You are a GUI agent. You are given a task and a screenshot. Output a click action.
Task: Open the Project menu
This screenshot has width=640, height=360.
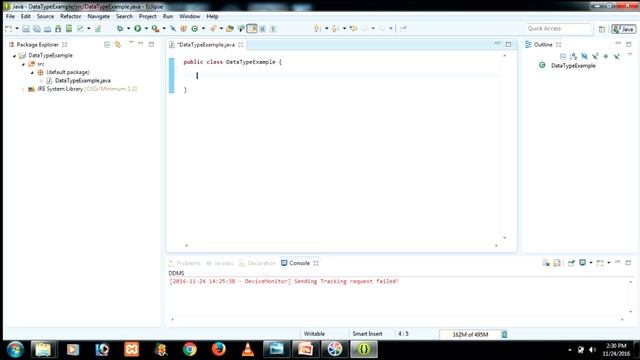(x=147, y=16)
